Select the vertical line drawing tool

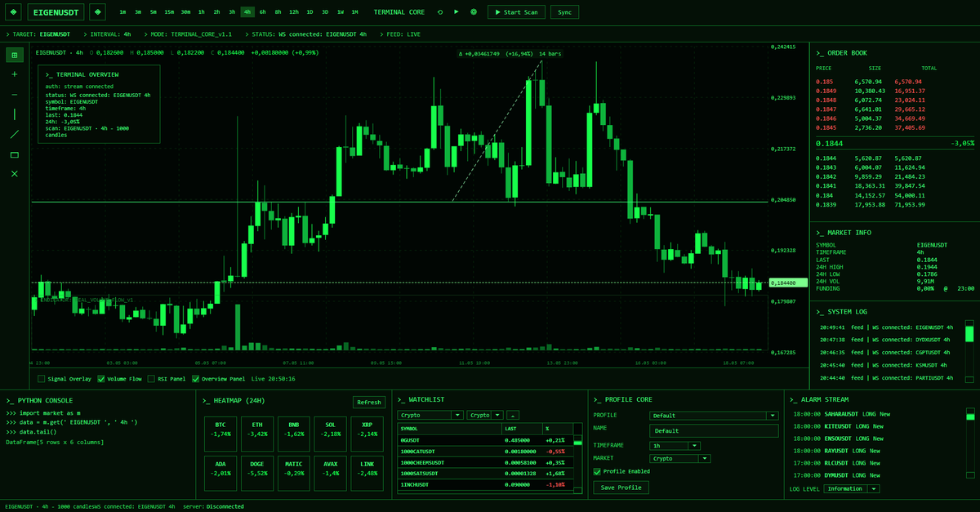[15, 114]
